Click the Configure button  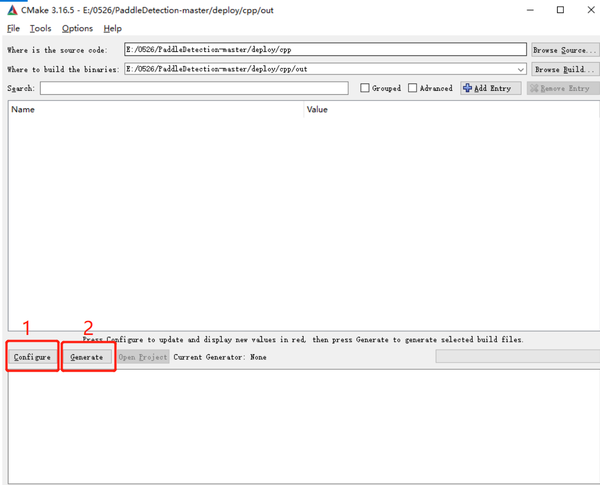coord(32,357)
